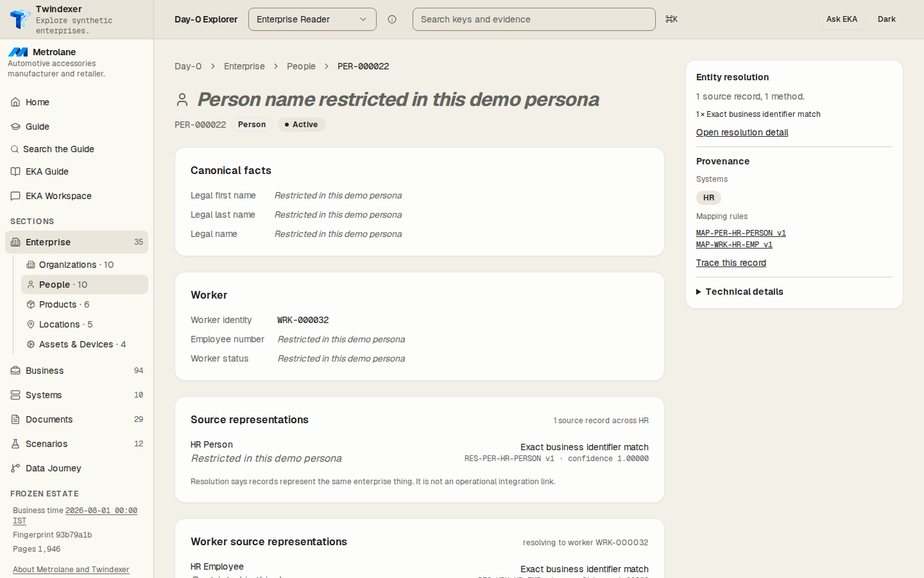The image size is (924, 578).
Task: Focus the Search keys and evidence field
Action: click(534, 19)
